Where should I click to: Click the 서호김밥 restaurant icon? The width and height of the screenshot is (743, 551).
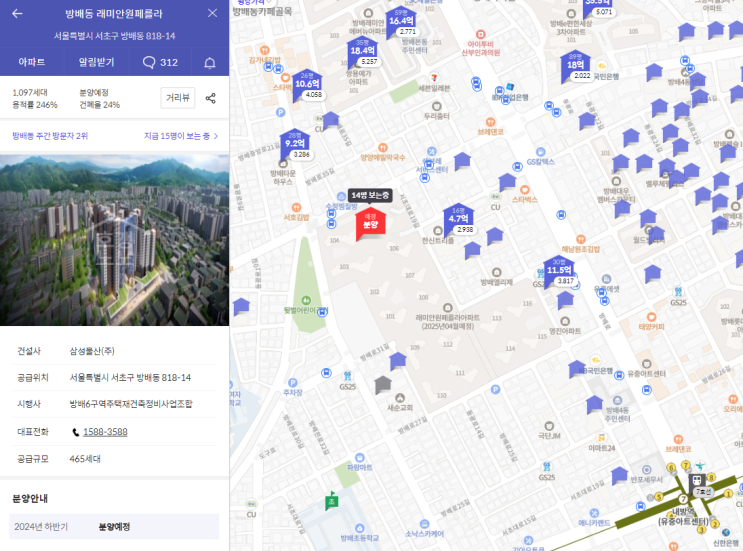coord(296,207)
